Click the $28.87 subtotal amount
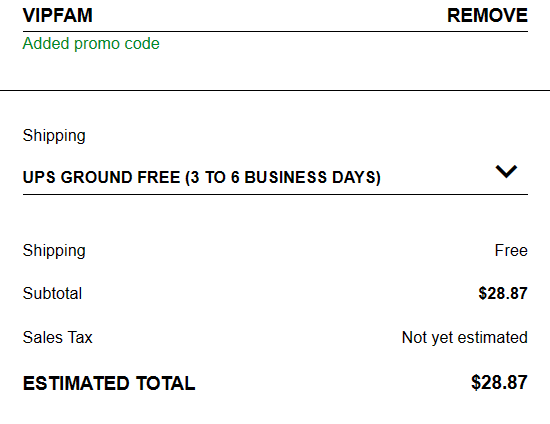 503,293
